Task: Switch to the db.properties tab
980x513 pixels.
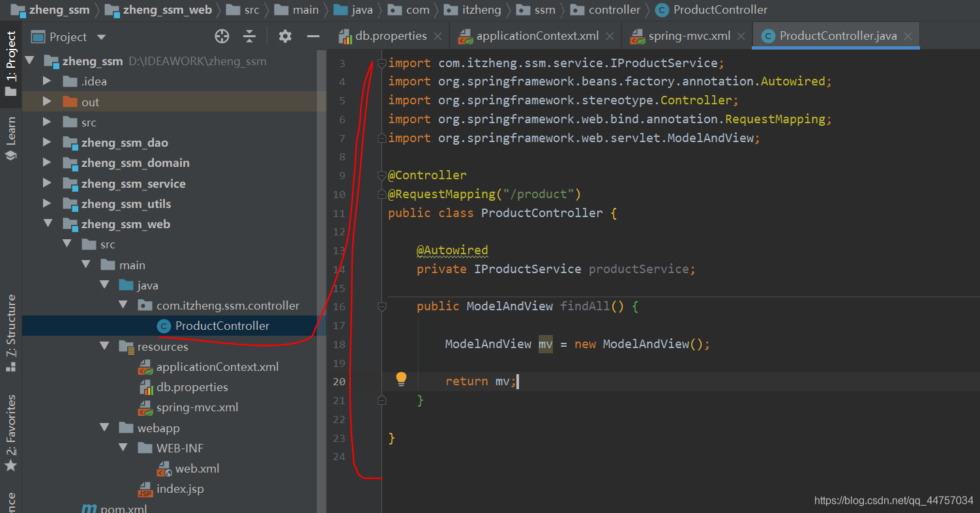Action: (391, 37)
